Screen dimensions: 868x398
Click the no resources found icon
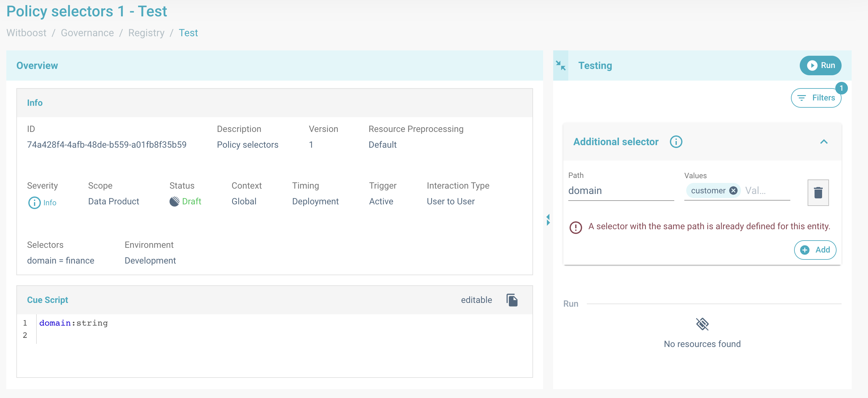(x=702, y=324)
